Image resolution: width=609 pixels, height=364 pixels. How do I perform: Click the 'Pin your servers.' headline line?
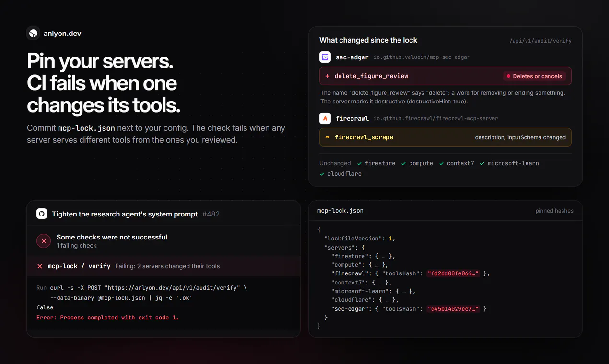(100, 61)
